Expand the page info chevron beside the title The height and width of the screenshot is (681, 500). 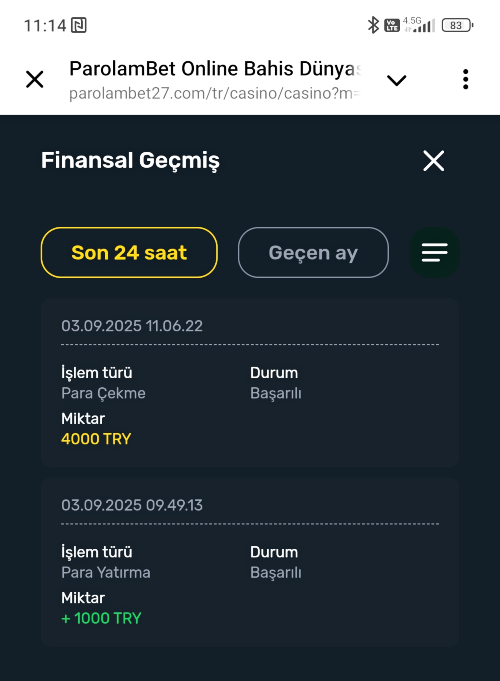click(396, 80)
